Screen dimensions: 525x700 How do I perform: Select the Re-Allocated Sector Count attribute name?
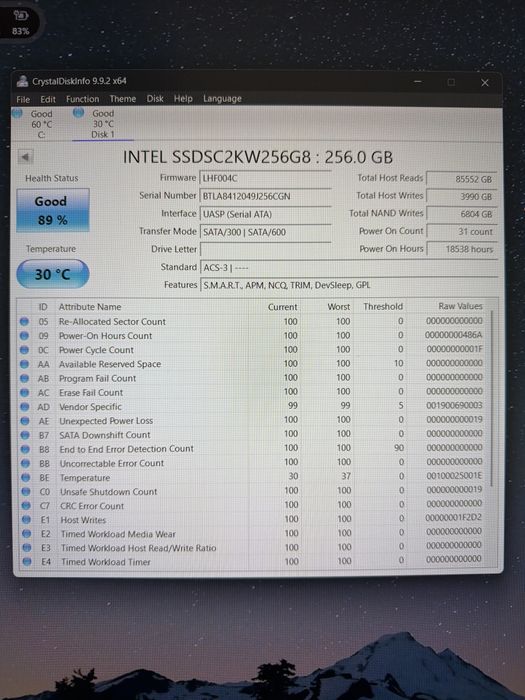point(112,321)
